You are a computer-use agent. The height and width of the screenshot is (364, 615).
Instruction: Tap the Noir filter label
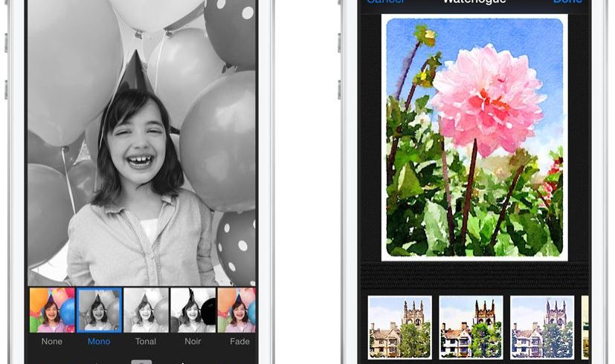[x=193, y=342]
